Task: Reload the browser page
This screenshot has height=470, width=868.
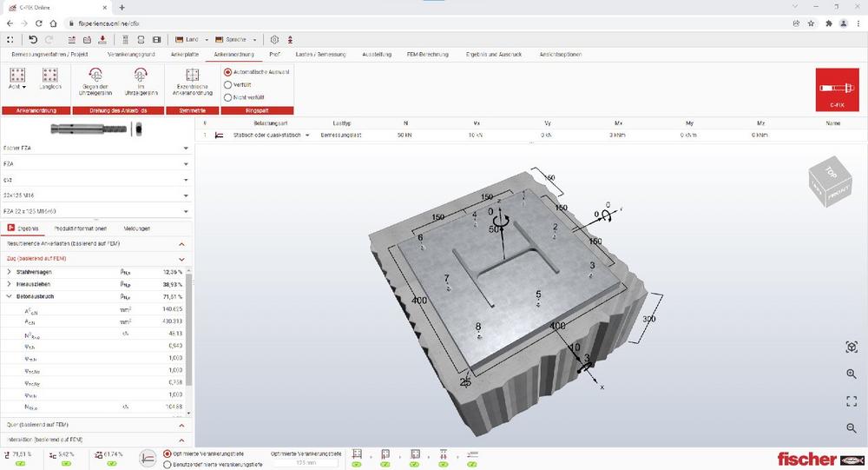Action: tap(38, 23)
